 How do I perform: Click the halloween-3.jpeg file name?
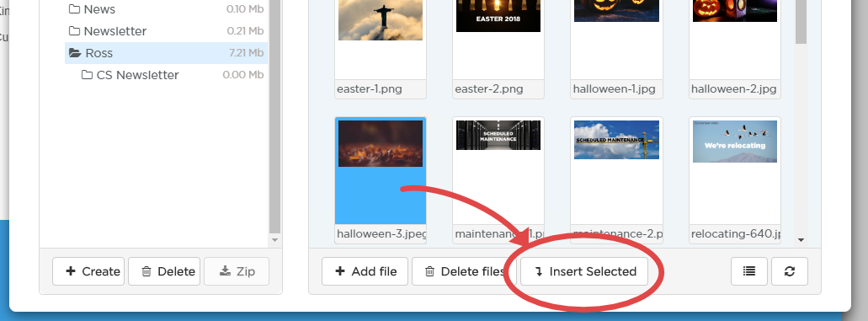(x=381, y=234)
